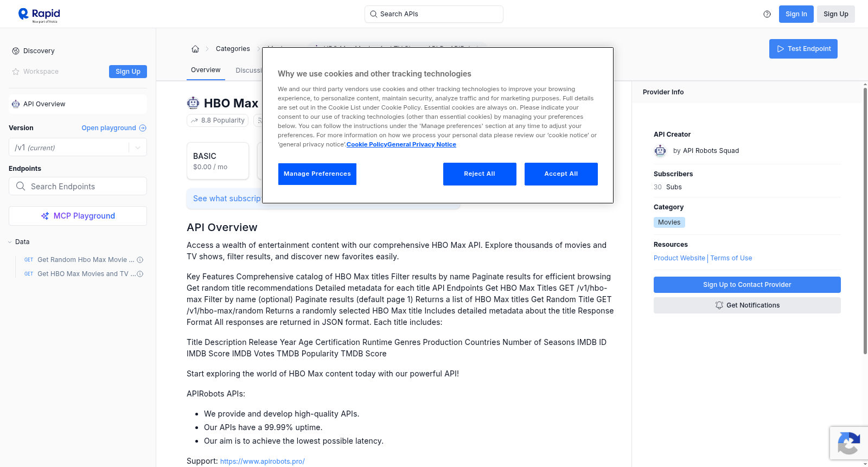Click the Open playground arrow icon

coord(143,128)
